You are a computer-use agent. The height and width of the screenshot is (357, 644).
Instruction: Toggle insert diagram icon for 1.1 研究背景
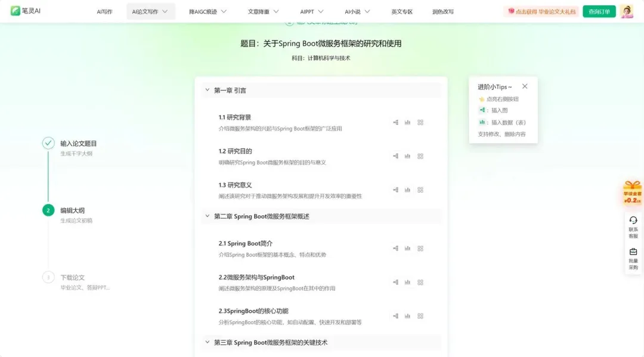pyautogui.click(x=395, y=122)
